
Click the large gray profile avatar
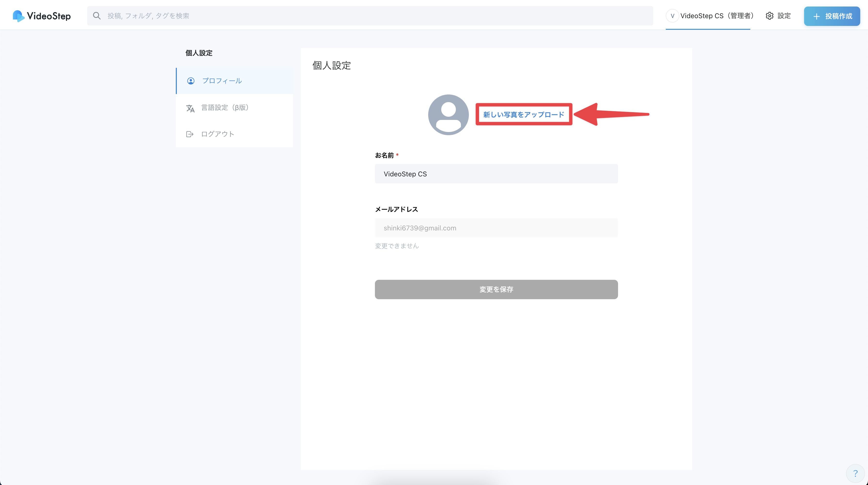pyautogui.click(x=448, y=115)
